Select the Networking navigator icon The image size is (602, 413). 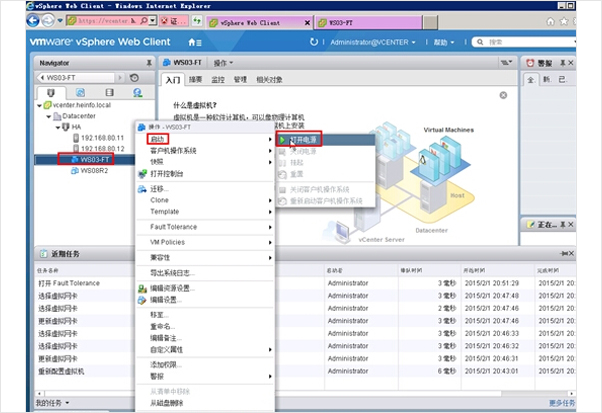[137, 93]
